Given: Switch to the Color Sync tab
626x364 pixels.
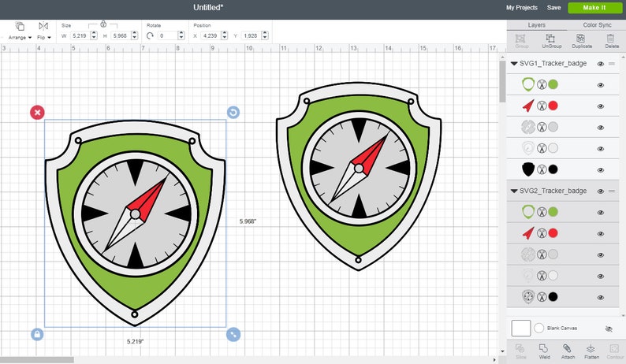Looking at the screenshot, I should (597, 24).
